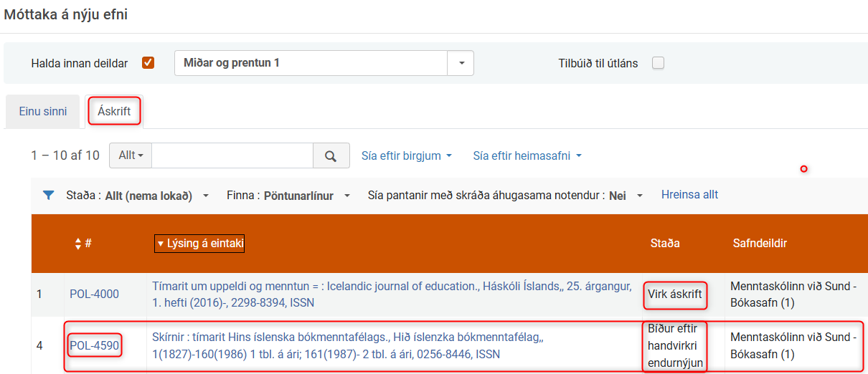This screenshot has height=374, width=868.
Task: Open order line POL-4590
Action: pyautogui.click(x=94, y=346)
